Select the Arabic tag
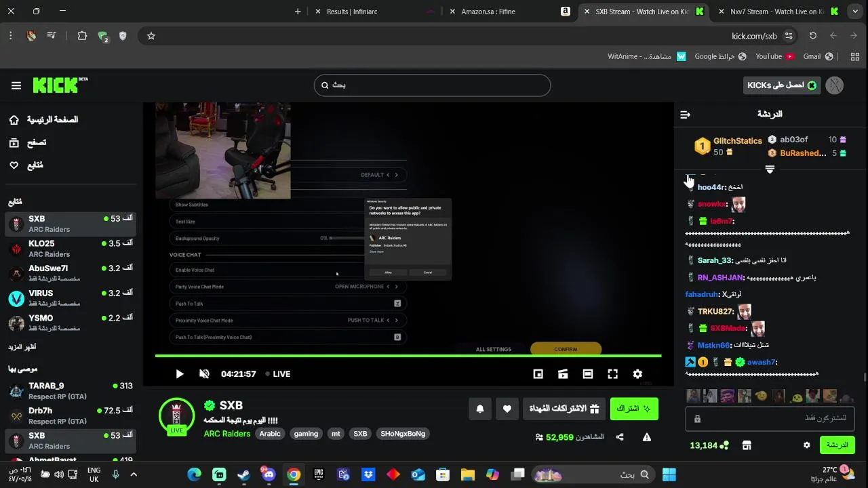 click(x=270, y=434)
